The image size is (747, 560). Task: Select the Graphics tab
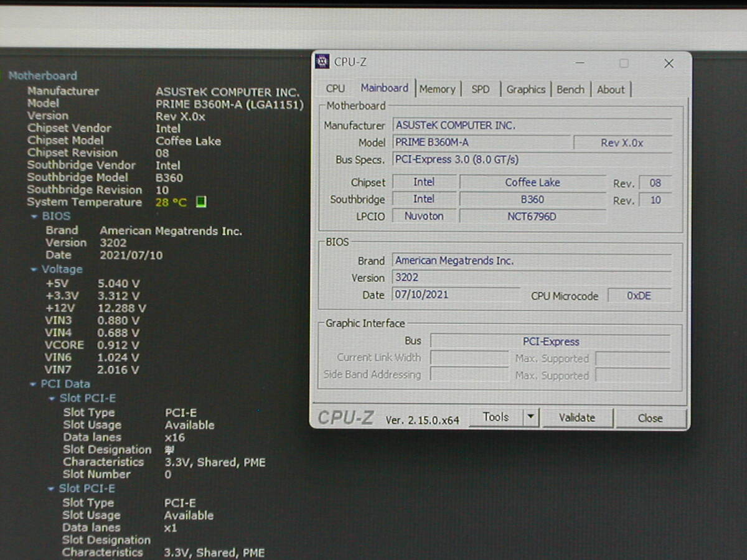[x=525, y=89]
